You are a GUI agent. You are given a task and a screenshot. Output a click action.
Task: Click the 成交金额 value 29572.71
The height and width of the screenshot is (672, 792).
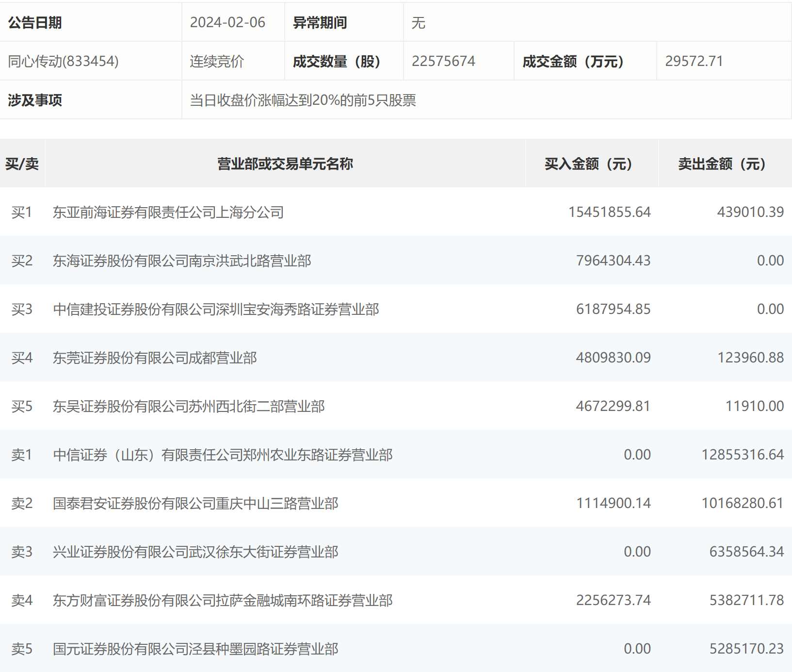point(694,61)
